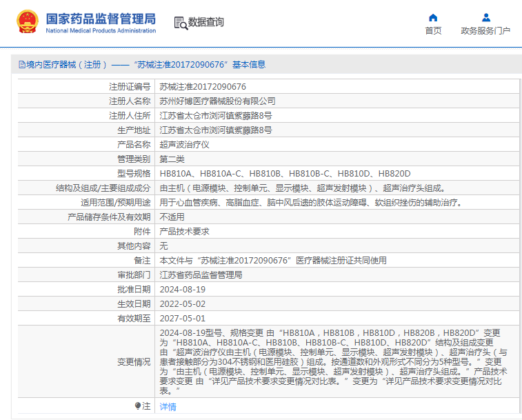Image resolution: width=522 pixels, height=420 pixels.
Task: Click the 备注 remark text
Action: tap(273, 261)
